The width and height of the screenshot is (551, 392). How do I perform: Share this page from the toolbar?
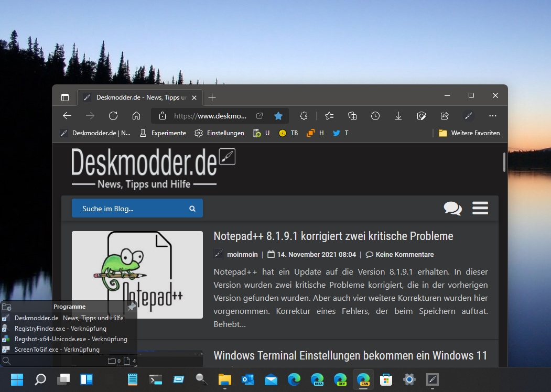(445, 116)
